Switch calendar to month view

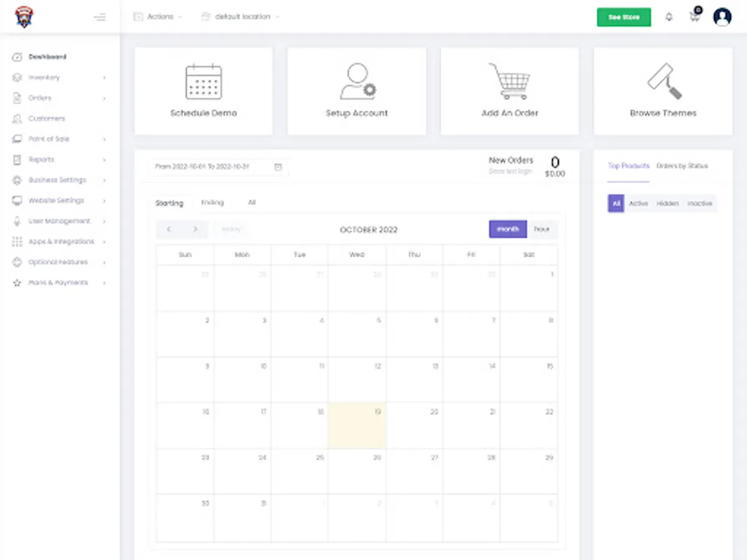(x=508, y=229)
